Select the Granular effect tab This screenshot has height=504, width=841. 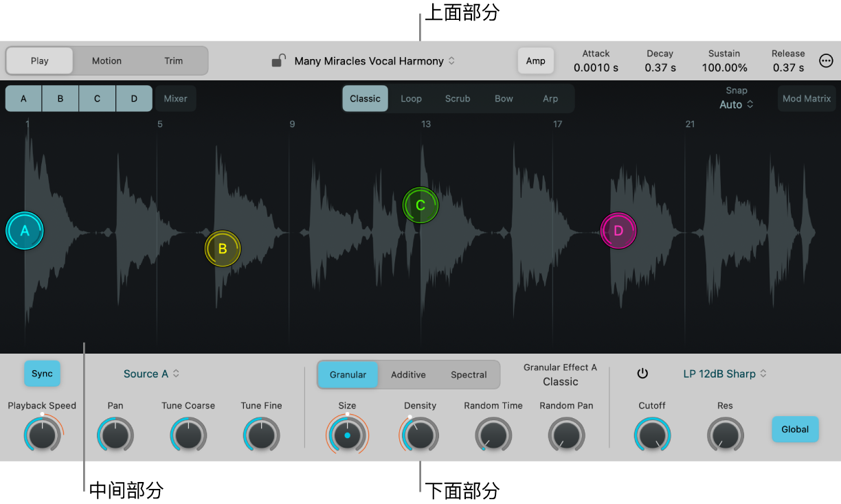[x=348, y=374]
